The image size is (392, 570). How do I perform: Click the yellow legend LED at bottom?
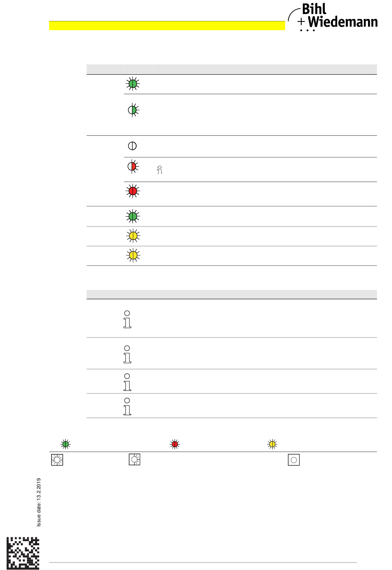272,444
